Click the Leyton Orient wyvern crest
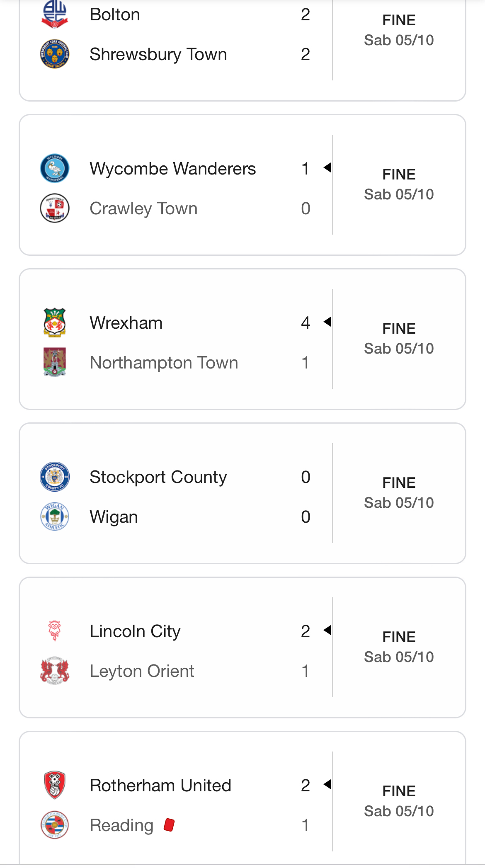 coord(54,671)
